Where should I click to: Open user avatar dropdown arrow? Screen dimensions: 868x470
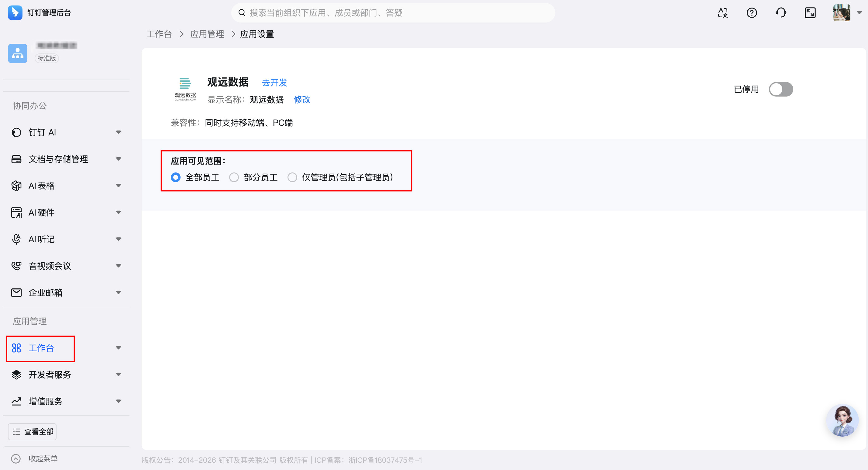tap(859, 13)
